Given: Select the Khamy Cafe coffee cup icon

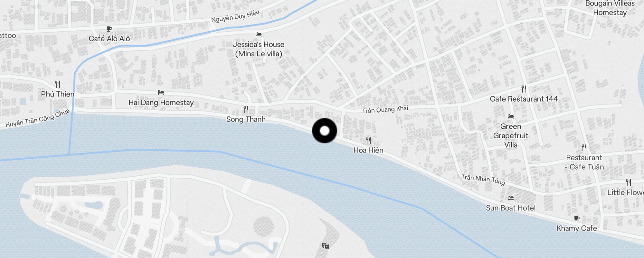Looking at the screenshot, I should pyautogui.click(x=577, y=218).
